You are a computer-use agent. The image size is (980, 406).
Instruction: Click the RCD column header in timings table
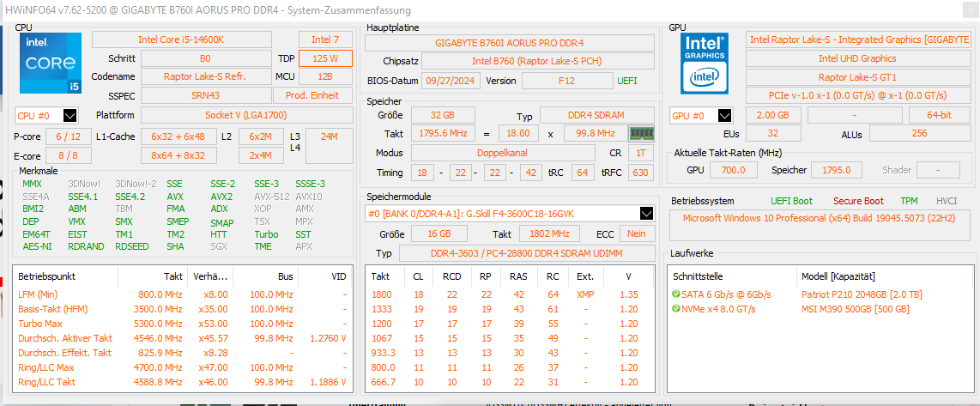tap(451, 276)
